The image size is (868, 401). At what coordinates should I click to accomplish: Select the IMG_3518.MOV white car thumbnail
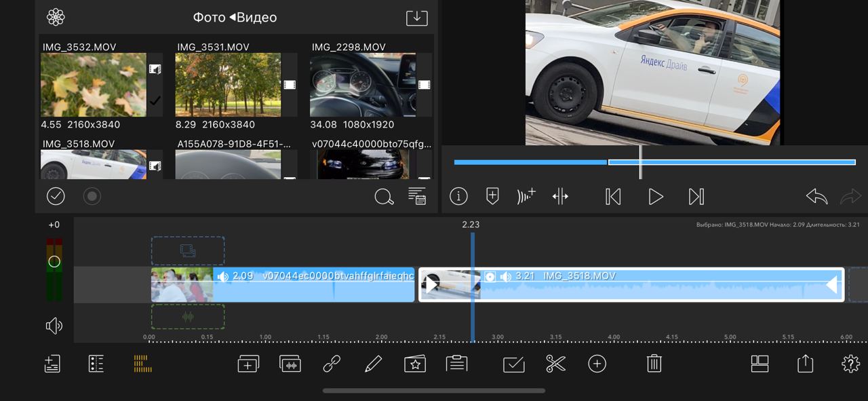(x=94, y=164)
